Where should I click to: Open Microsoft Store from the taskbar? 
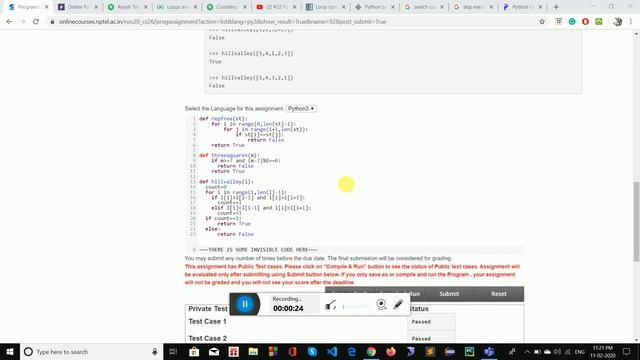[194, 351]
